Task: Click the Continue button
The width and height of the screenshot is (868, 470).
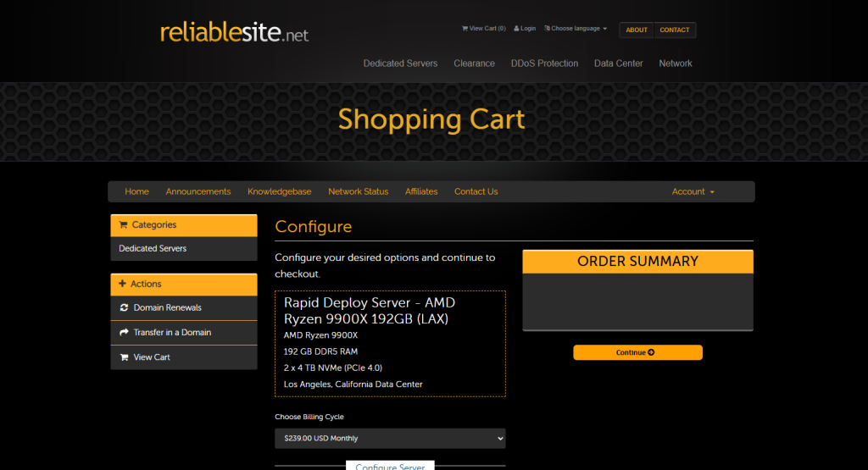Action: click(637, 352)
